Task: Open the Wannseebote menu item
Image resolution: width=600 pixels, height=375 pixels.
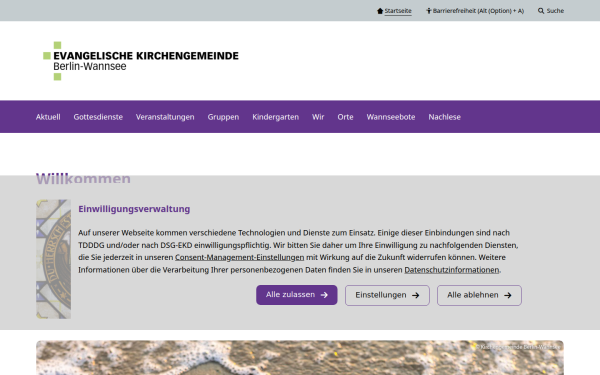Action: 391,117
